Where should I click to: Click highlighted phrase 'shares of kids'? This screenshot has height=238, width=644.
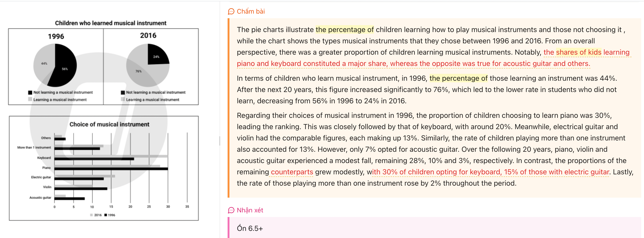578,52
